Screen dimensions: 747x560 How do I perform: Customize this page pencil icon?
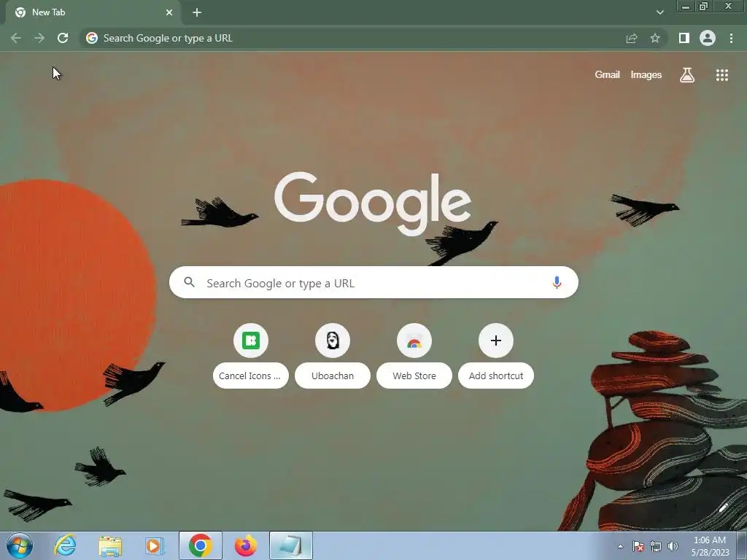point(724,508)
